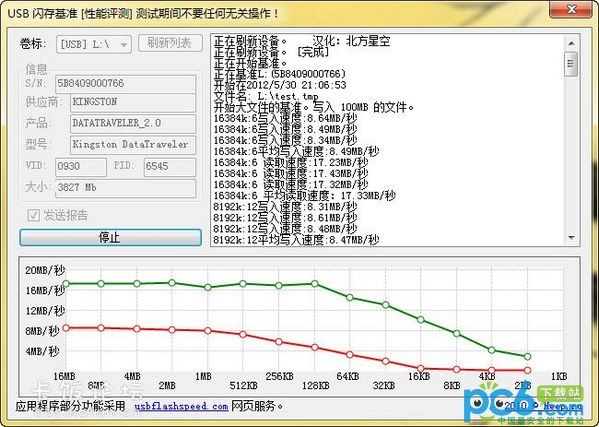Open the 卷标 drive dropdown [USB] L:\
599x427 pixels.
(x=94, y=44)
